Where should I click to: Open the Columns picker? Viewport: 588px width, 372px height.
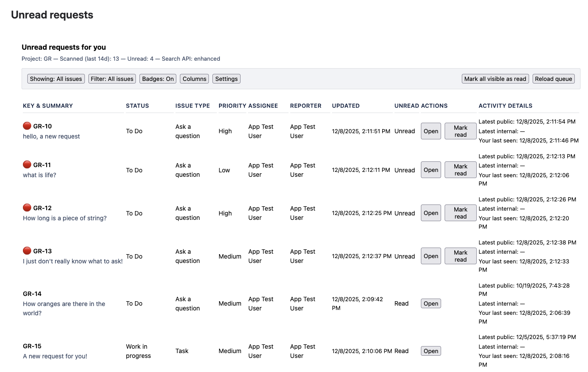(194, 79)
